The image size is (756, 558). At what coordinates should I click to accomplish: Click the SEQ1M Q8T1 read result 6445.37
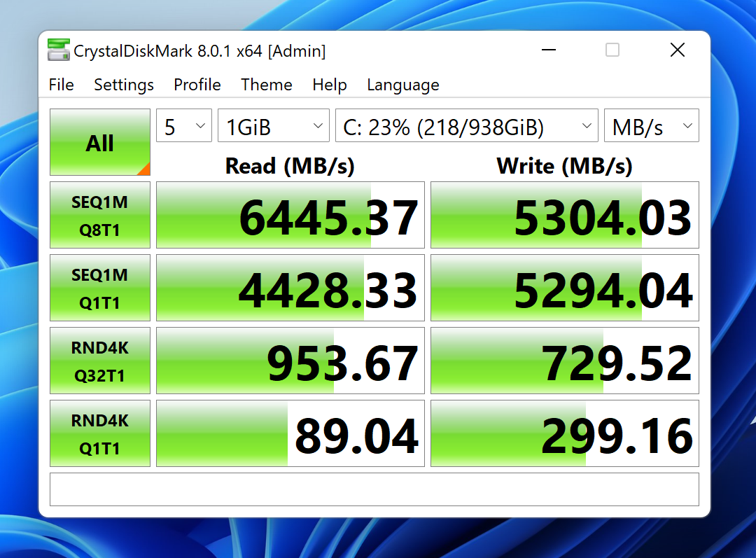290,215
